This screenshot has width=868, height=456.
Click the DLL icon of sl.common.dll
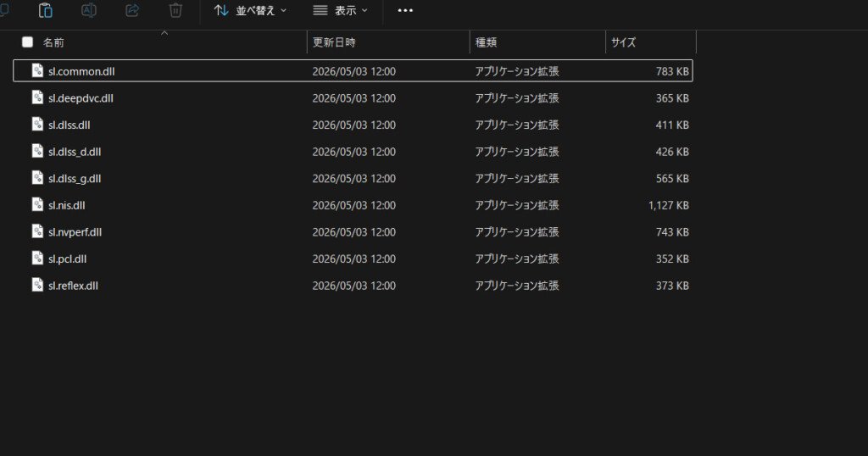point(37,71)
